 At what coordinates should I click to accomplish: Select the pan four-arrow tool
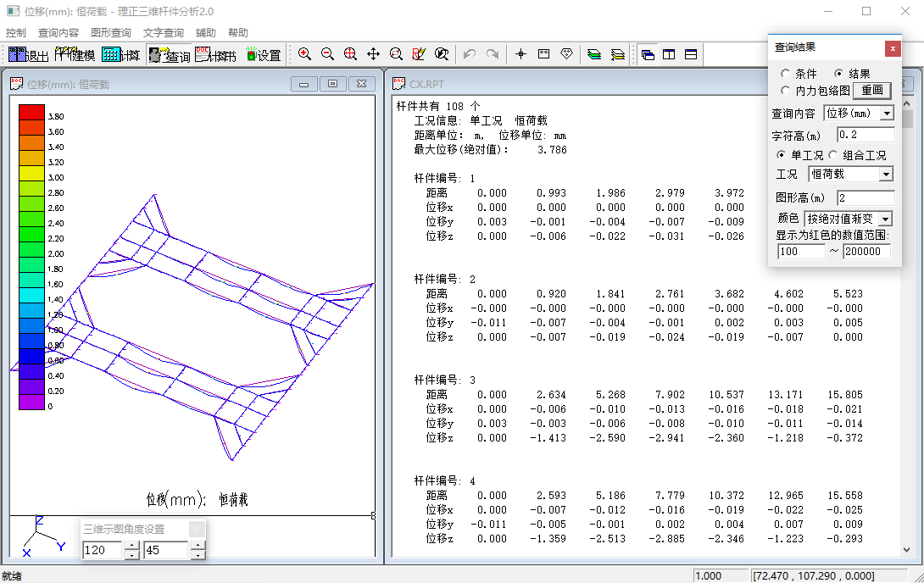[x=374, y=54]
